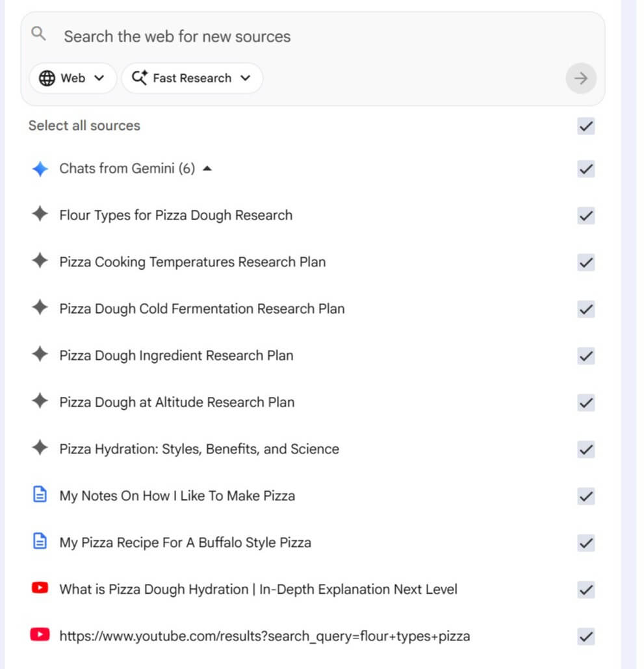The height and width of the screenshot is (669, 644).
Task: Uncheck Pizza Cooking Temperatures Research Plan
Action: pos(586,262)
